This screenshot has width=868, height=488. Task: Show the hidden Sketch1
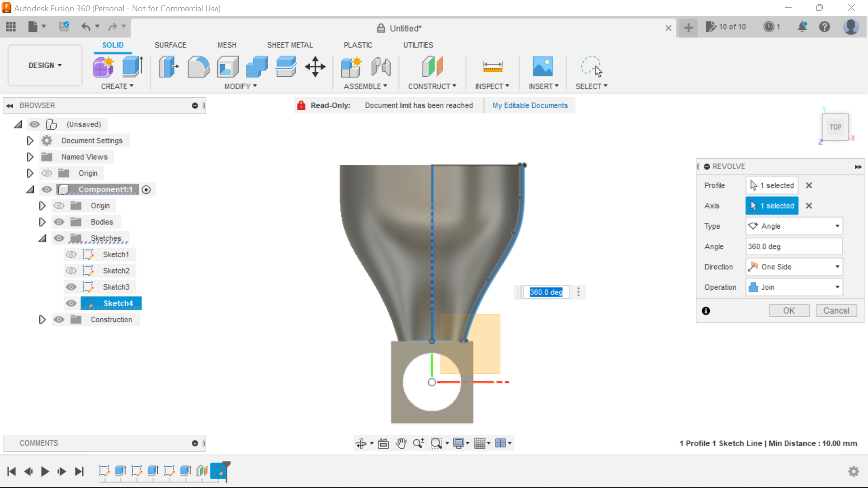[x=71, y=254]
